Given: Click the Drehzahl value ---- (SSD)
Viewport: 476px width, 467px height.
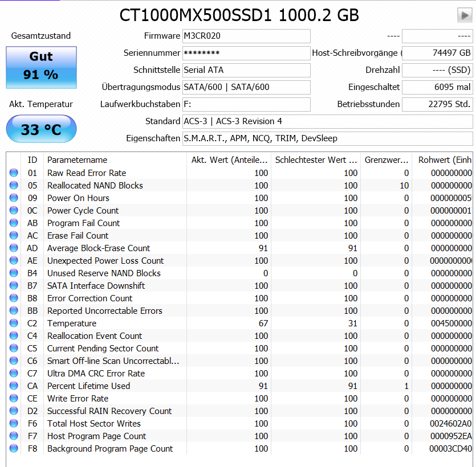Looking at the screenshot, I should 437,70.
